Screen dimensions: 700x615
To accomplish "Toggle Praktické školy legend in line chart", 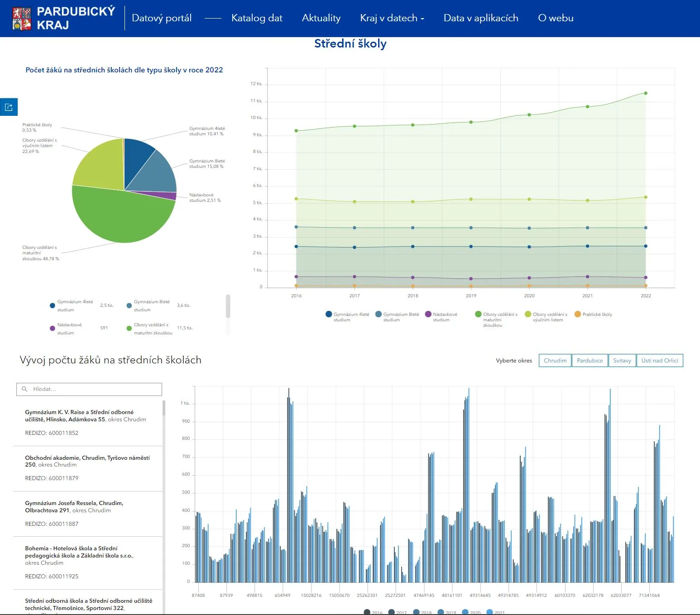I will coord(593,314).
